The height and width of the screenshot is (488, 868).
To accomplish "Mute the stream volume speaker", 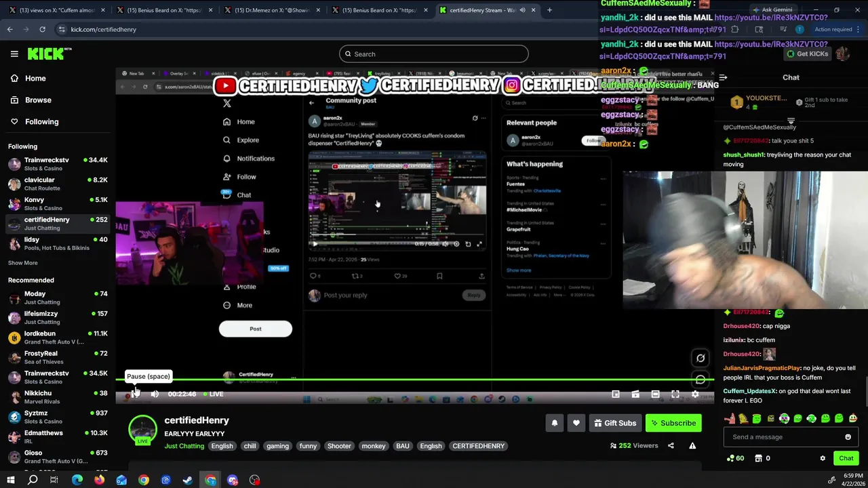I will click(x=155, y=394).
